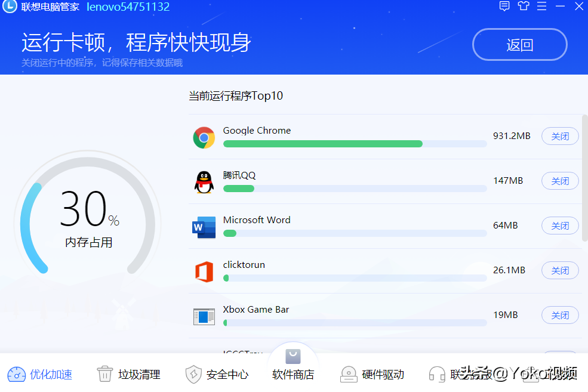The image size is (588, 392).
Task: Click the Microsoft Word process name
Action: tap(257, 220)
